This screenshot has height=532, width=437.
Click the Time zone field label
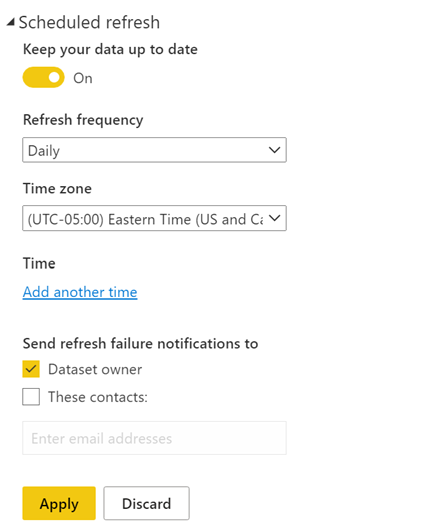(57, 188)
